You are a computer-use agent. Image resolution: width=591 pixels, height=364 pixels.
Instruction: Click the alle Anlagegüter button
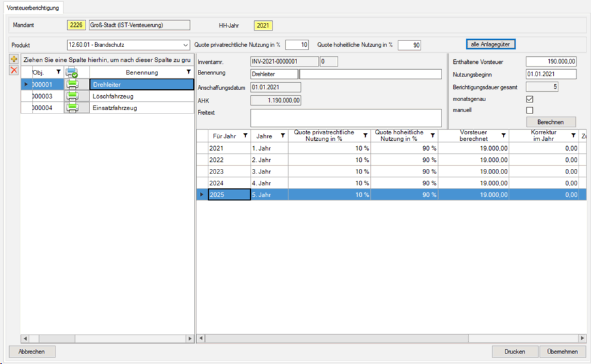(491, 44)
